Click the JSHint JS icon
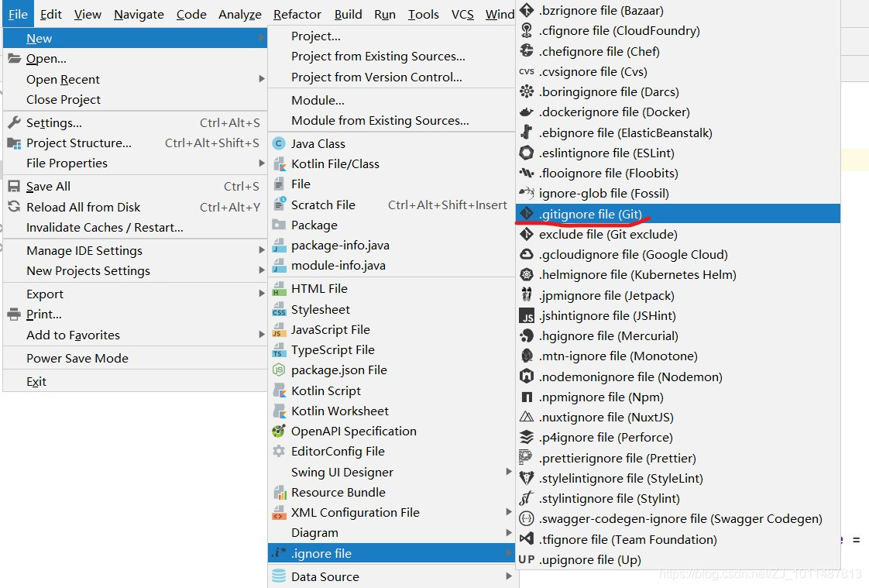Image resolution: width=869 pixels, height=588 pixels. coord(526,315)
